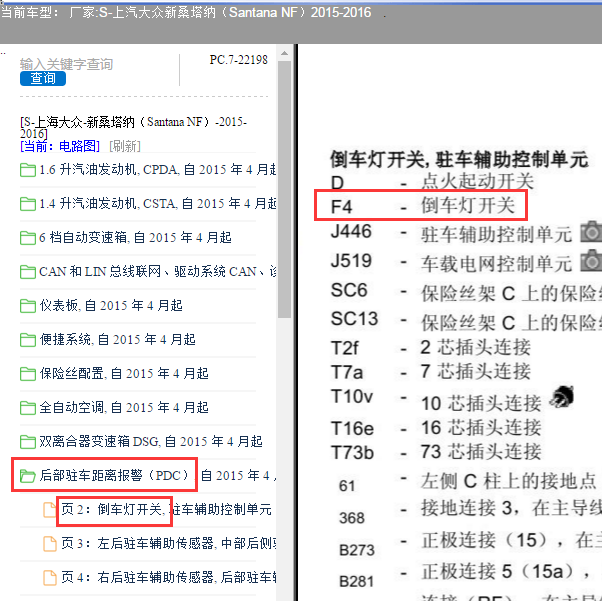The image size is (602, 601).
Task: Click the PC.7-22198 code text
Action: coord(238,60)
